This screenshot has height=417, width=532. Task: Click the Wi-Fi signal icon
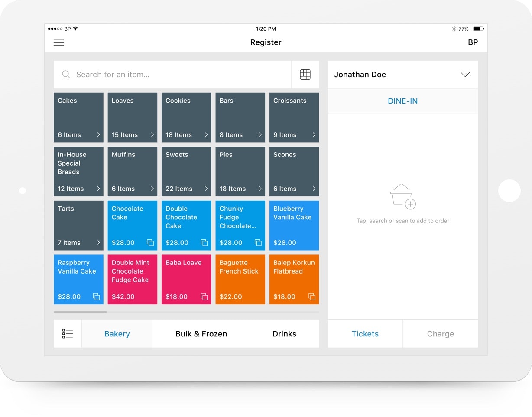click(75, 29)
